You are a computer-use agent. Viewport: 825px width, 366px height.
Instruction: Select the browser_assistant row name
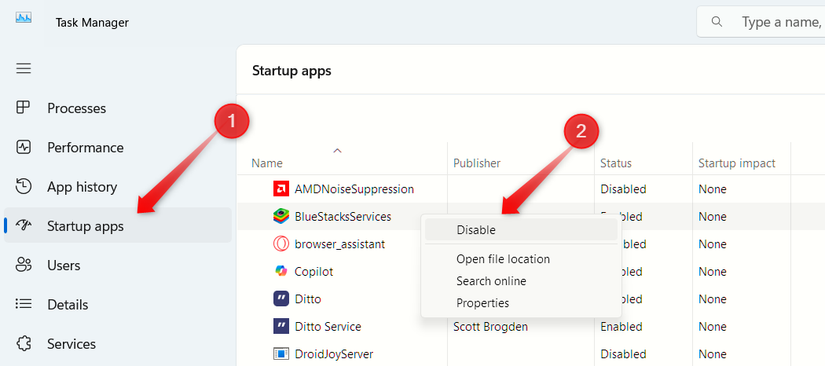pyautogui.click(x=339, y=244)
